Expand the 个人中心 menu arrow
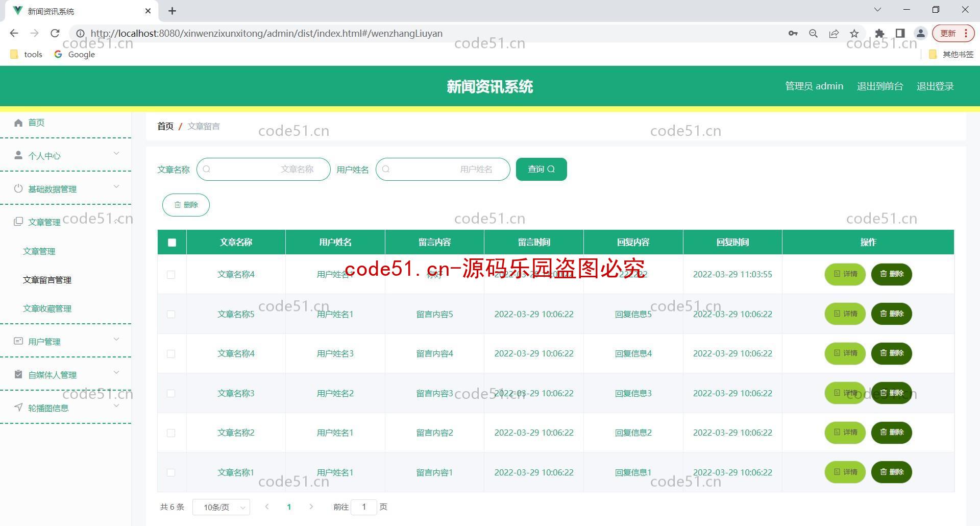 116,153
